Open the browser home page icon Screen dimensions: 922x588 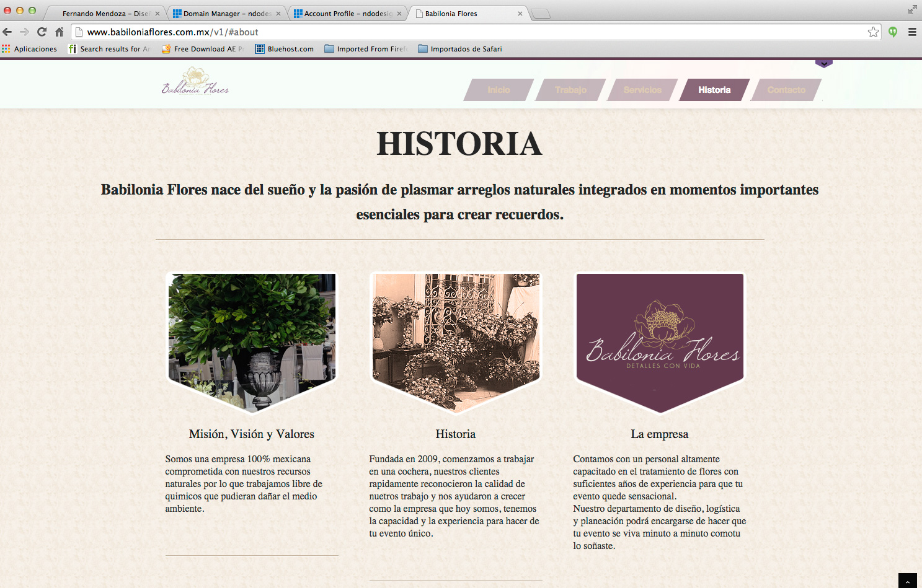[60, 32]
